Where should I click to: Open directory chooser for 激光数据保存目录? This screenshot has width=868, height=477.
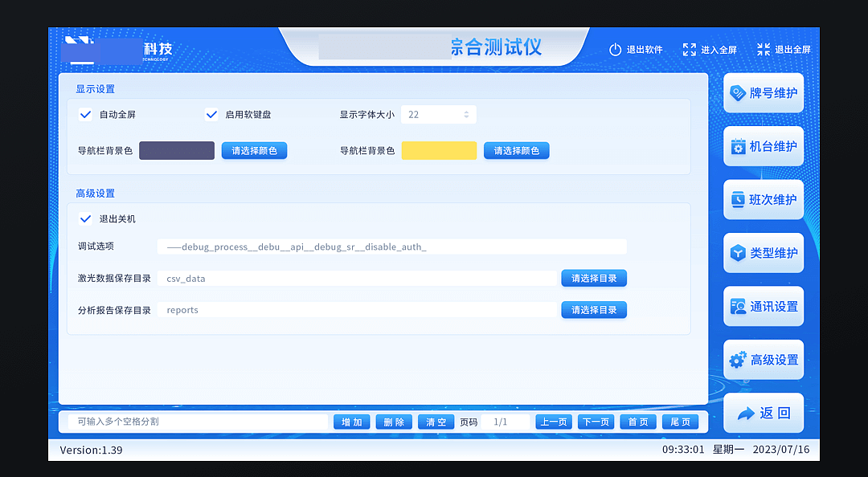tap(594, 278)
